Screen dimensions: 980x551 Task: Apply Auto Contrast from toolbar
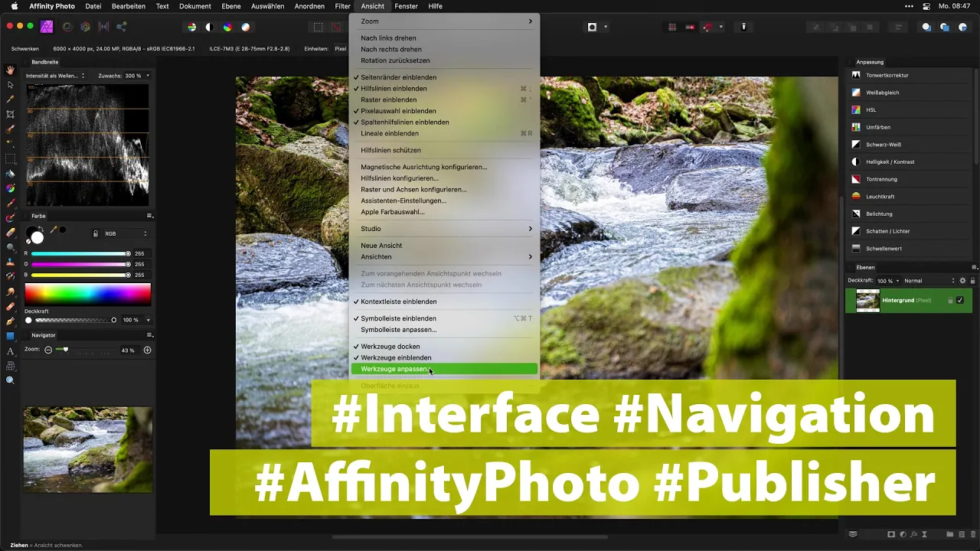pos(210,27)
